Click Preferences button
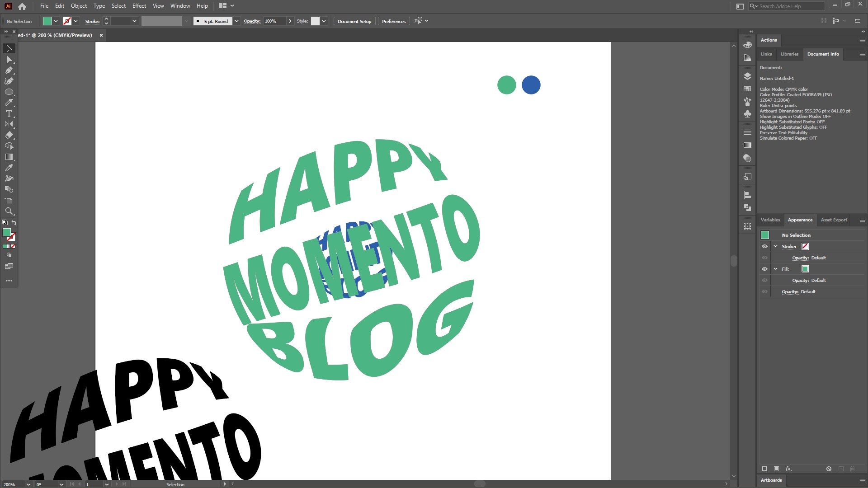 [394, 21]
